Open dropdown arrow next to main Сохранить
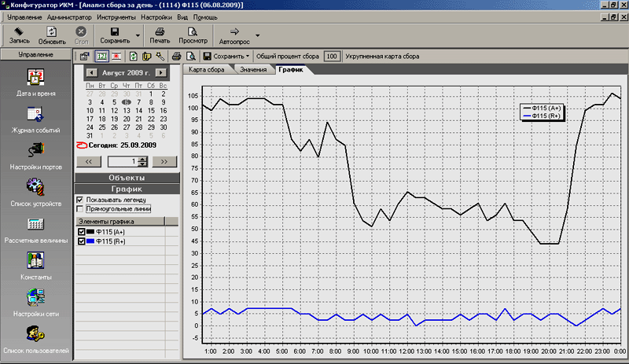This screenshot has height=364, width=629. pyautogui.click(x=138, y=35)
